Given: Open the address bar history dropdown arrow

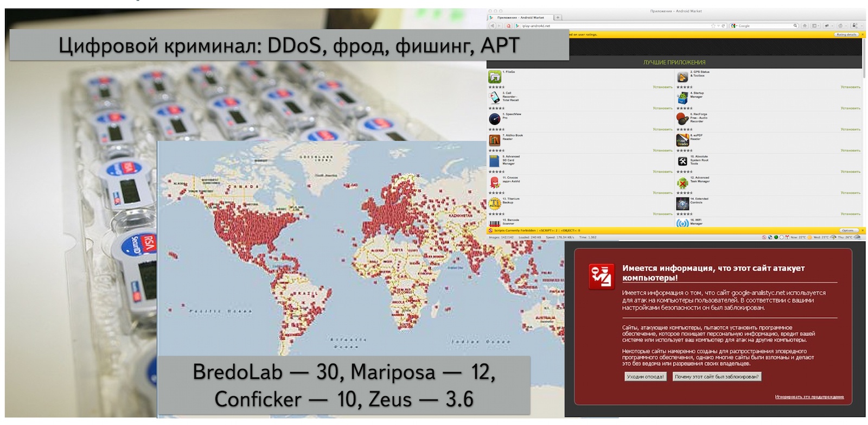Looking at the screenshot, I should coord(718,26).
